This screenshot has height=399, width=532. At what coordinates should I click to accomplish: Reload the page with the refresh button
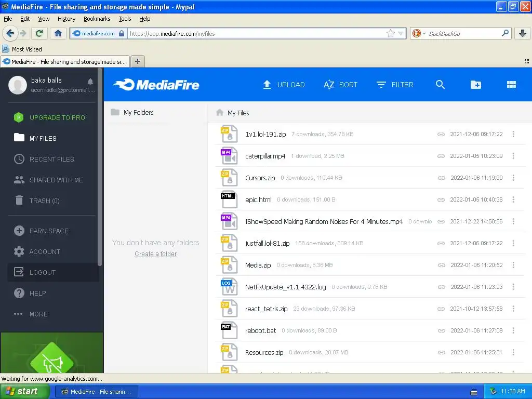39,33
